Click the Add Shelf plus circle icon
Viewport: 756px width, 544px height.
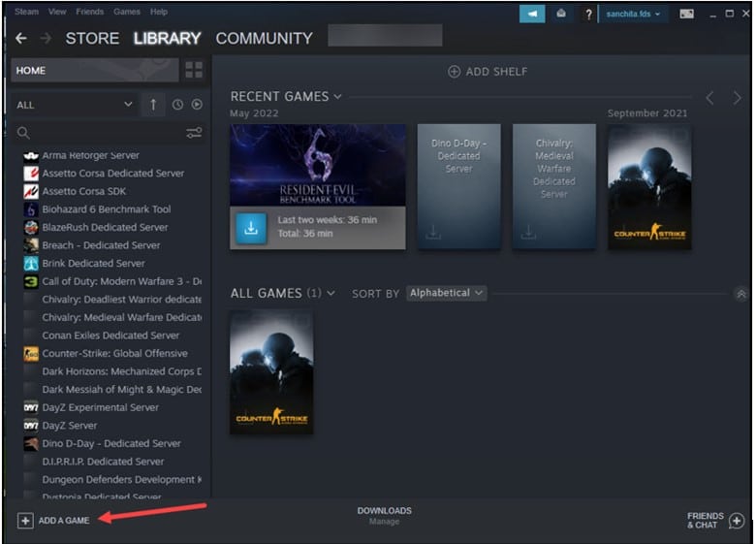(454, 72)
